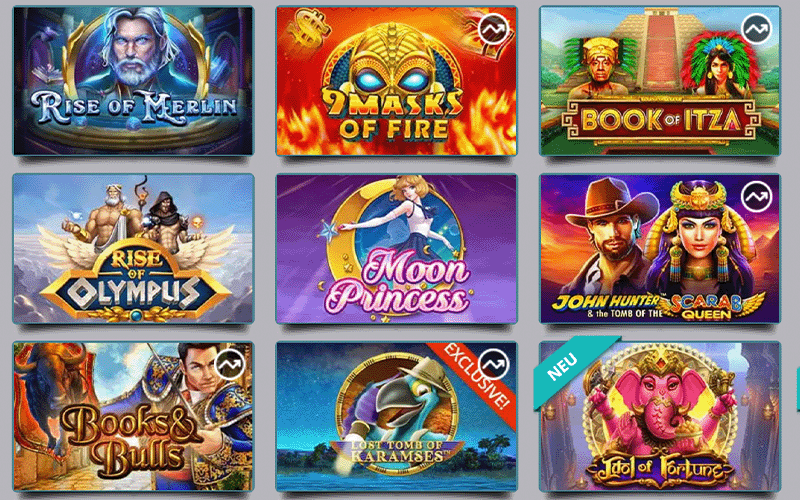Click the EXCLUSIVE! ribbon on Karamses tile
This screenshot has height=500, width=800.
click(x=475, y=377)
